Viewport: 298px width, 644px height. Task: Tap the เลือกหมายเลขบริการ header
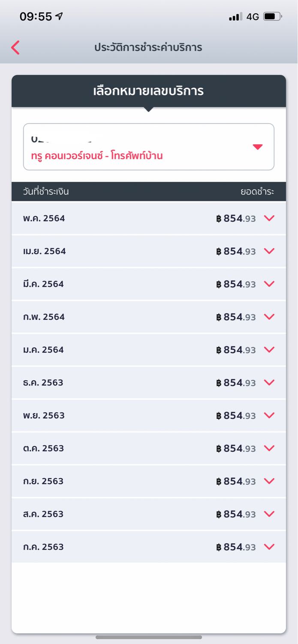click(x=148, y=91)
